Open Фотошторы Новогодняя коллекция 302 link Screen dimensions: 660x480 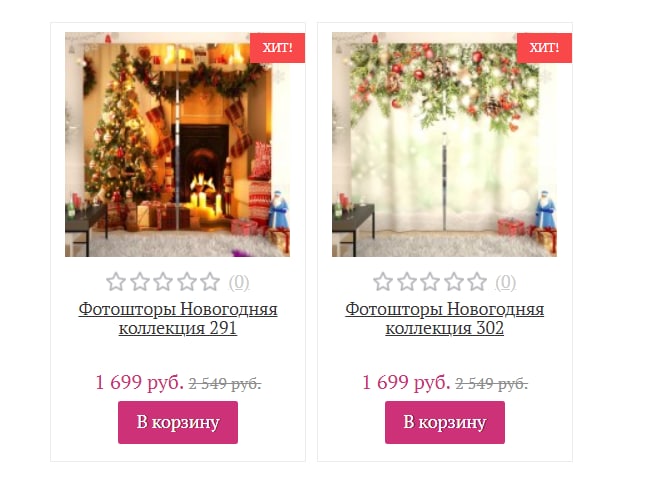pos(444,318)
